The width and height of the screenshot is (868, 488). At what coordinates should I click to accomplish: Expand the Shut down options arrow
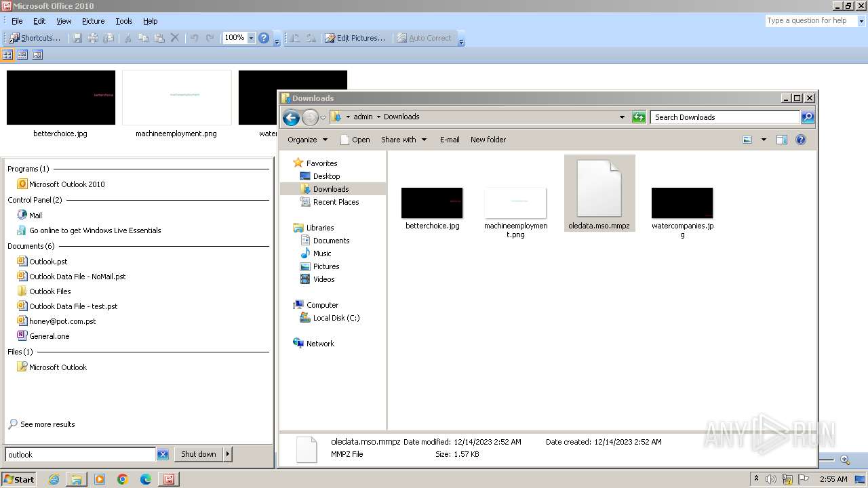[x=228, y=454]
